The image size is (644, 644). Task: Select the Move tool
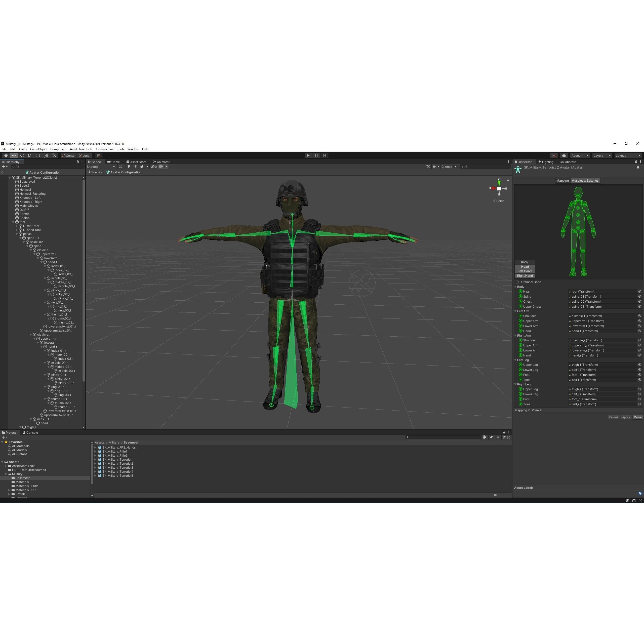[x=14, y=155]
